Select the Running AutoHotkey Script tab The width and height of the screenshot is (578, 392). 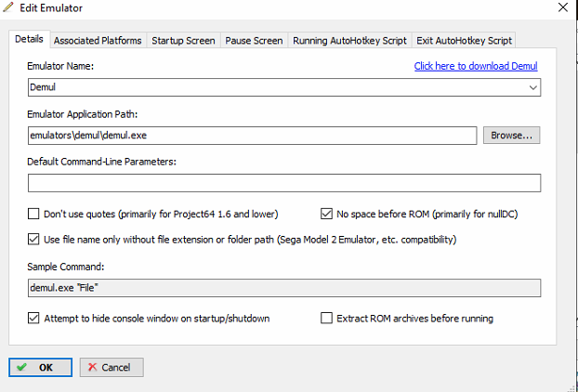[x=349, y=41]
